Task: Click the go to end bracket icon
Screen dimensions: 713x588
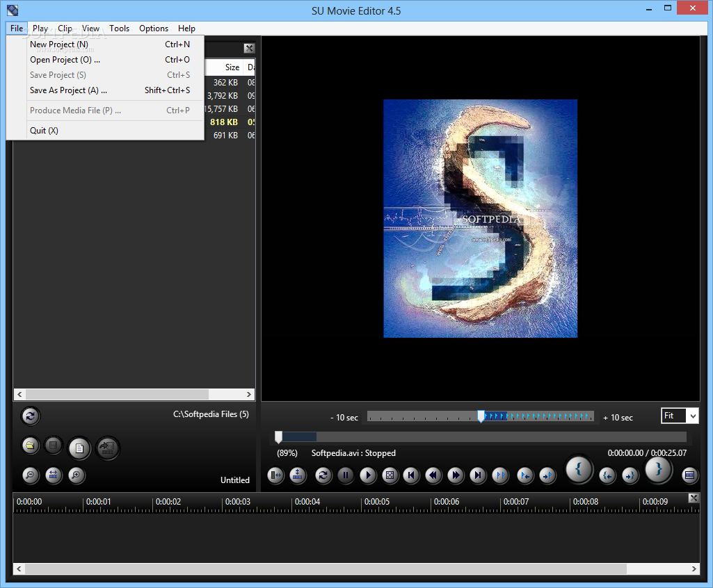Action: [x=630, y=475]
